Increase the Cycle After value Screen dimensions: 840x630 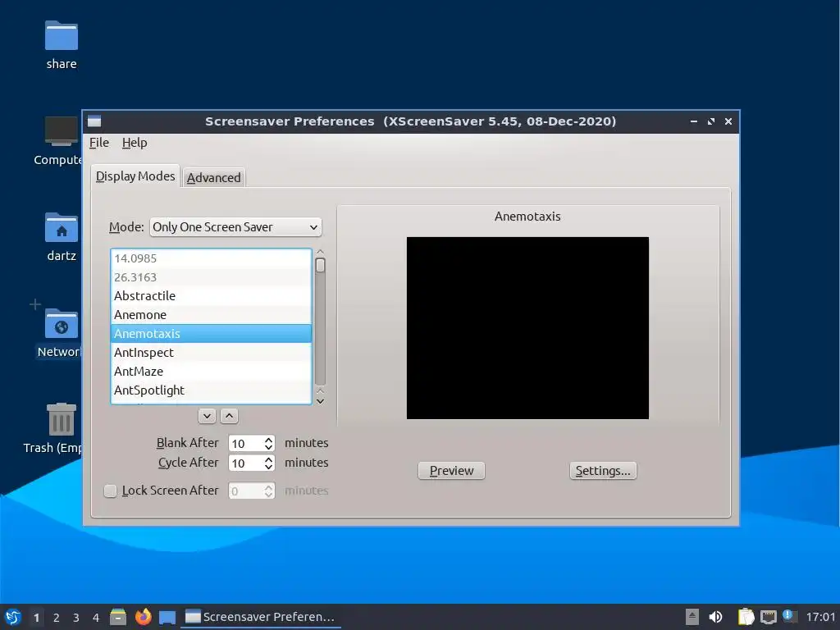[269, 459]
